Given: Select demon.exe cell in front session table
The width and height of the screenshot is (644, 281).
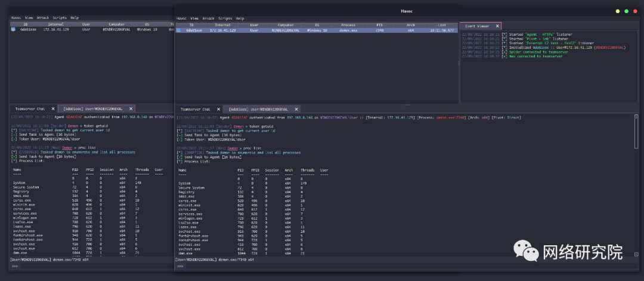Looking at the screenshot, I should [348, 30].
